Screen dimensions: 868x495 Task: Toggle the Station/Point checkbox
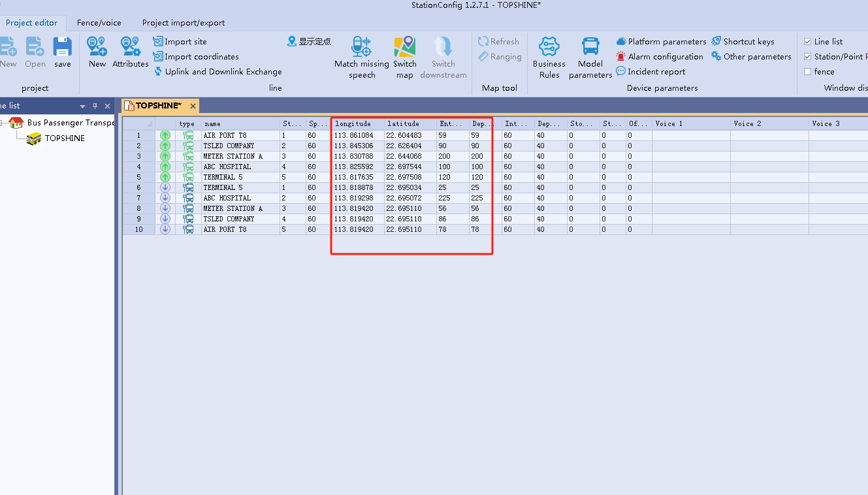click(x=808, y=57)
